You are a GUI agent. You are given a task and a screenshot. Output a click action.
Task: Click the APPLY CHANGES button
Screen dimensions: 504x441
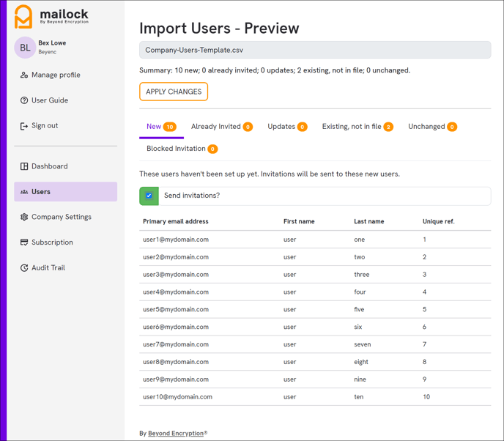pyautogui.click(x=174, y=92)
